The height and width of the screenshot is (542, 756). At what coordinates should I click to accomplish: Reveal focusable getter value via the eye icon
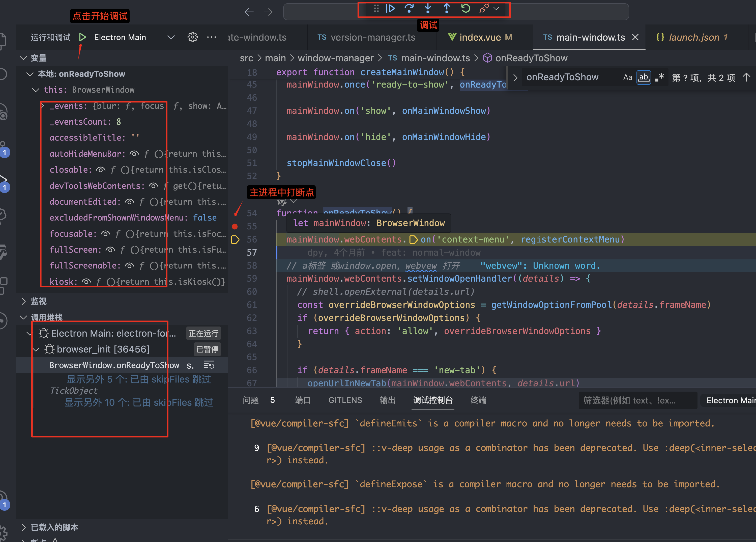(x=105, y=234)
